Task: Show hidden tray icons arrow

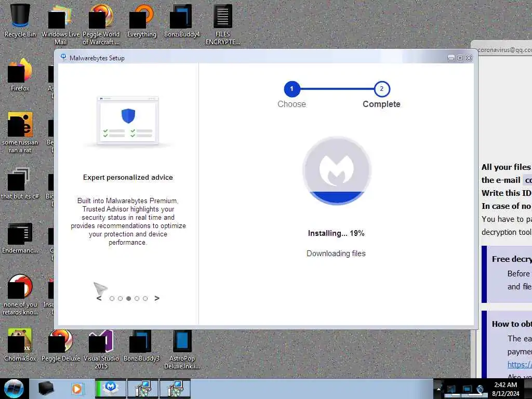Action: [x=438, y=389]
